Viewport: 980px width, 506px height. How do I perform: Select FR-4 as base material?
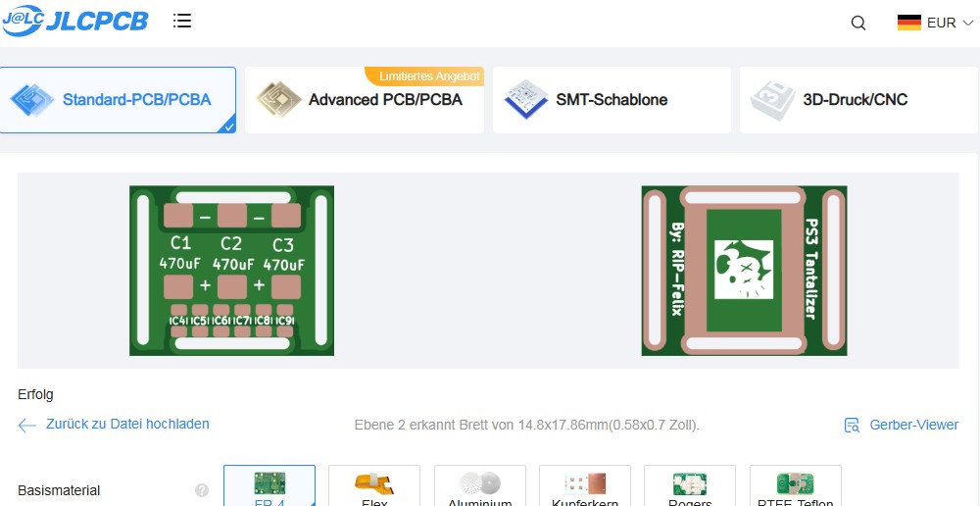pyautogui.click(x=269, y=486)
